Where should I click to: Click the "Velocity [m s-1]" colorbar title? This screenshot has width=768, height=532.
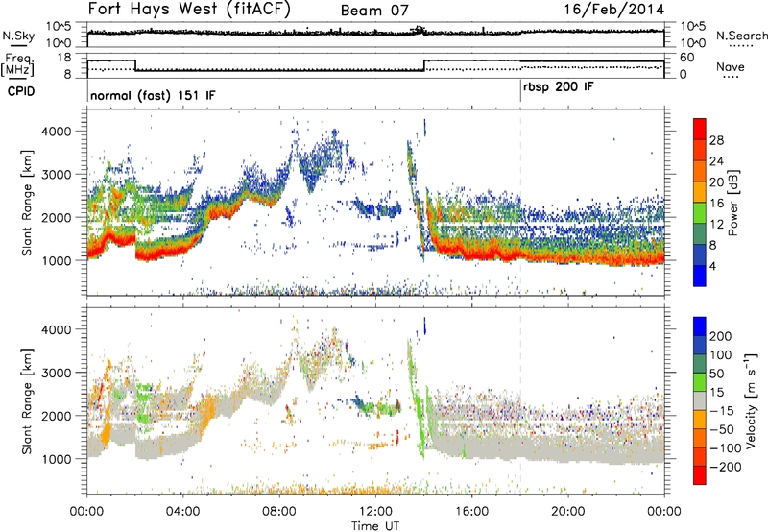[751, 400]
